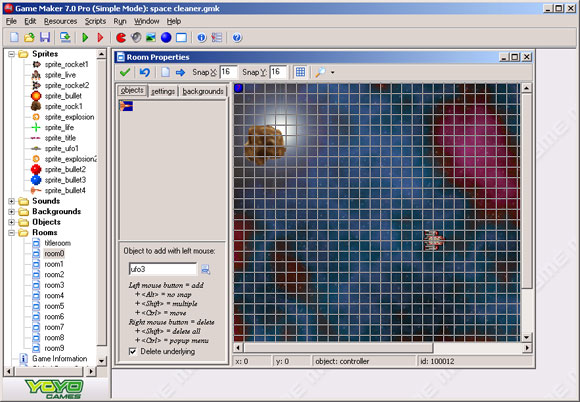Open help with question mark icon

(x=237, y=37)
